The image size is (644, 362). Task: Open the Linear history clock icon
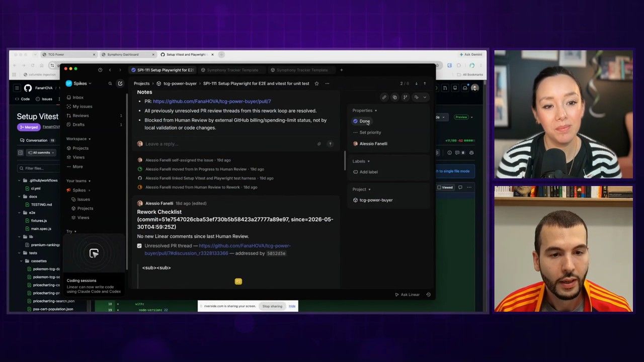(100, 70)
